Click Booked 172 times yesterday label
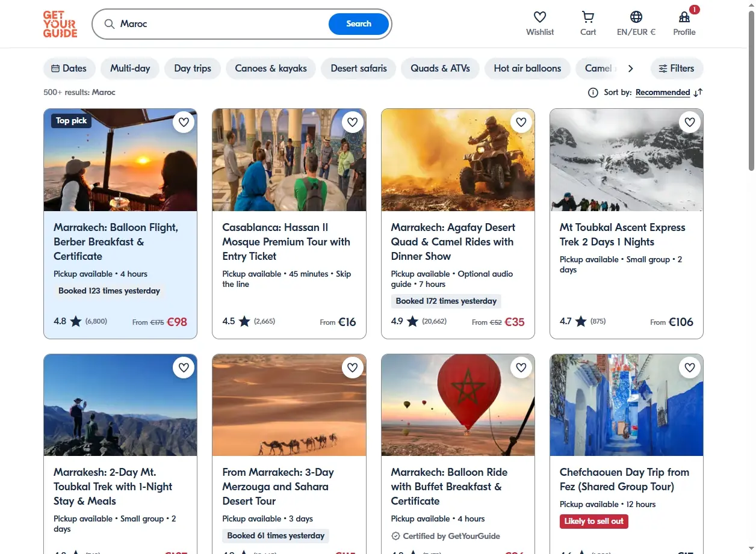Screen dimensions: 756x554 point(446,301)
